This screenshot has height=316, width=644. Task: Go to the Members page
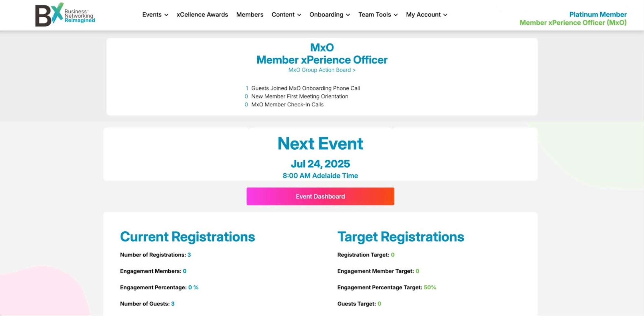pos(249,15)
